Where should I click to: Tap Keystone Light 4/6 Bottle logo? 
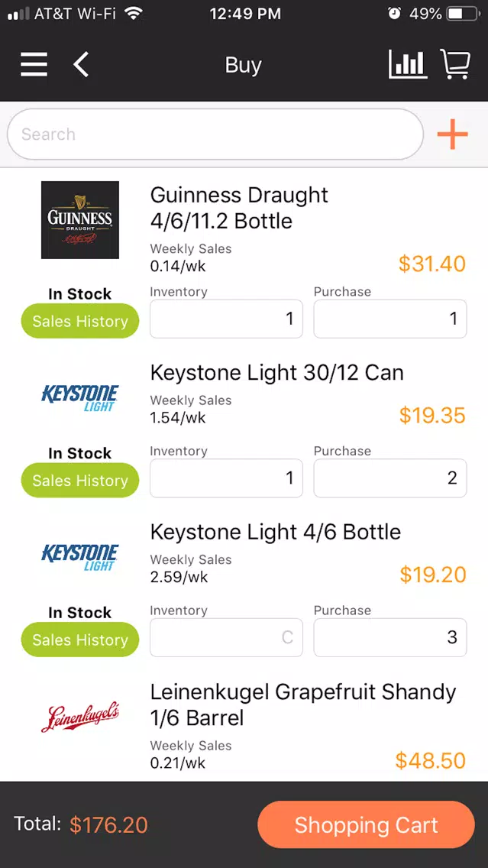(x=80, y=558)
